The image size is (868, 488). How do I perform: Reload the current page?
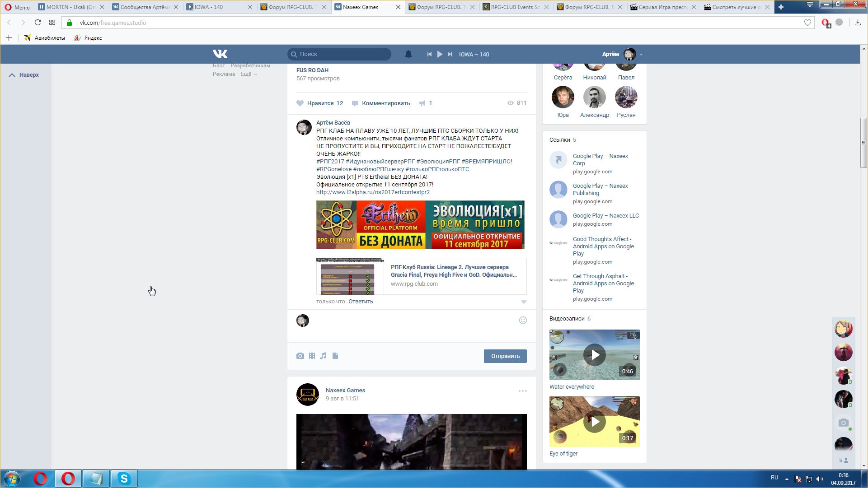point(38,23)
